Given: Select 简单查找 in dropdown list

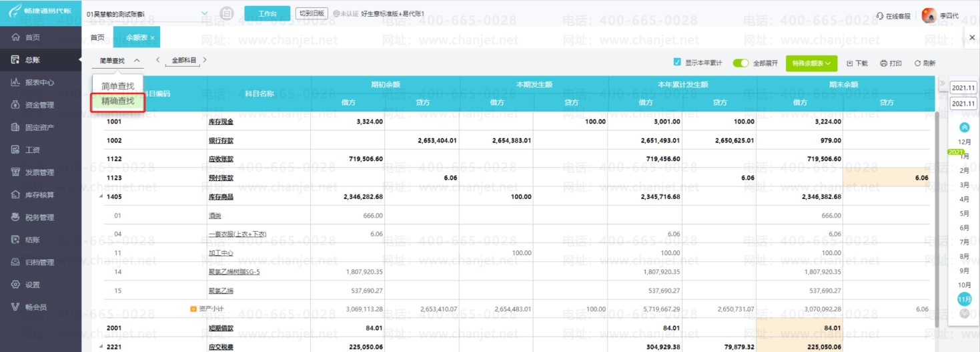Looking at the screenshot, I should click(x=118, y=86).
